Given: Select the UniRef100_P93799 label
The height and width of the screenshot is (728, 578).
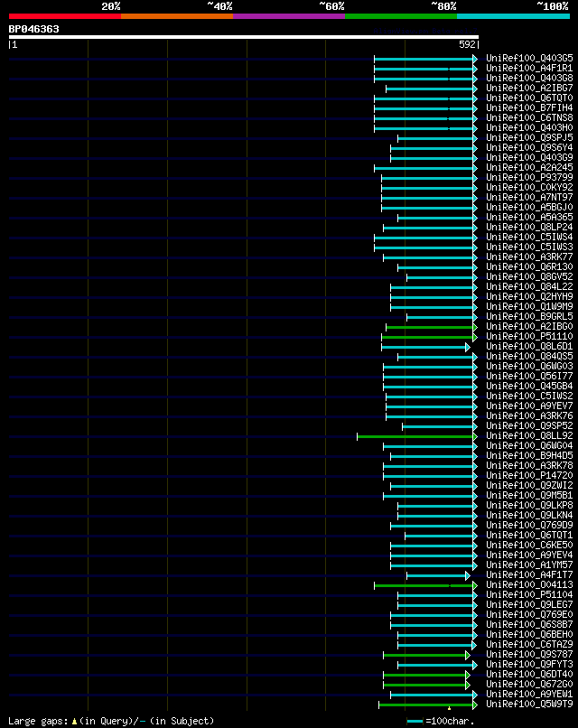Looking at the screenshot, I should coord(529,177).
